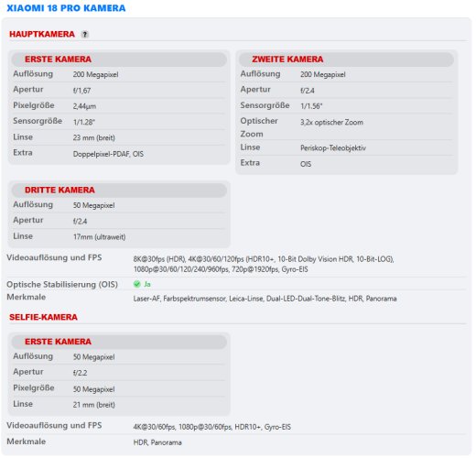Click the help question mark next to Hauptkamera
476x458 pixels.
tap(85, 35)
